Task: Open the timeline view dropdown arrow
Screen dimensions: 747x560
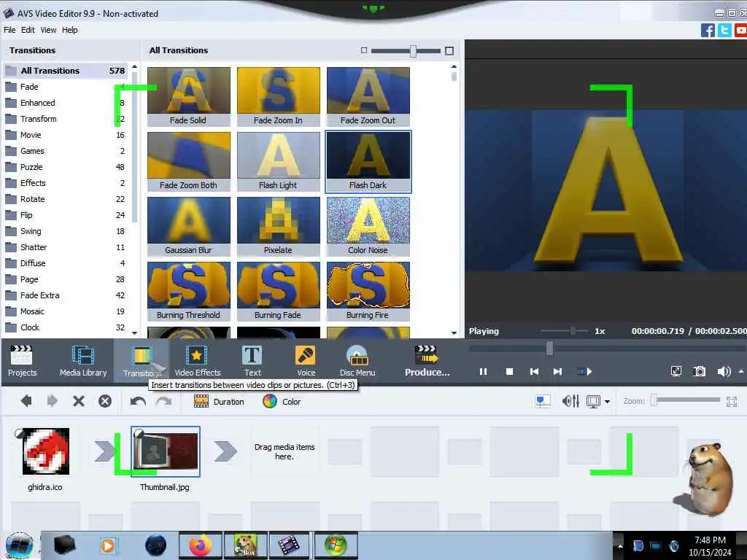Action: 607,402
